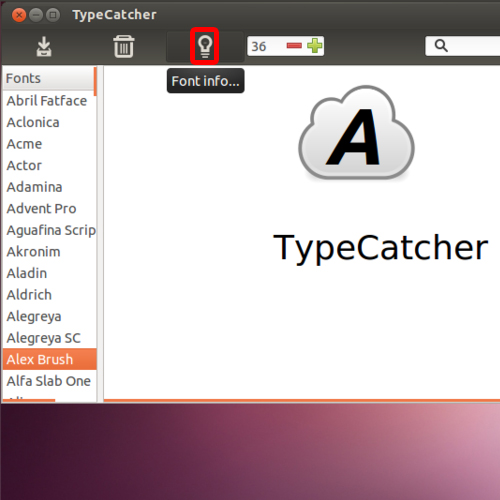Viewport: 500px width, 500px height.
Task: Select Acme font
Action: click(49, 144)
